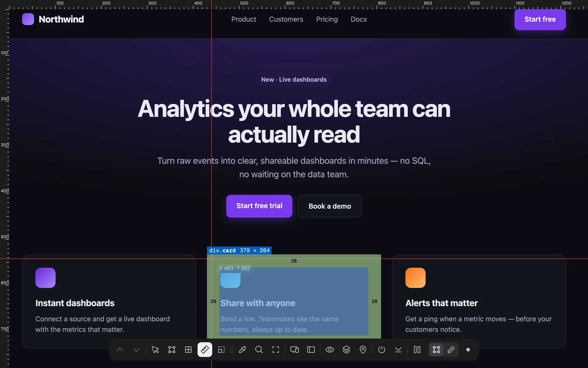Open the stacked layers icon
This screenshot has height=368, width=588.
click(346, 350)
